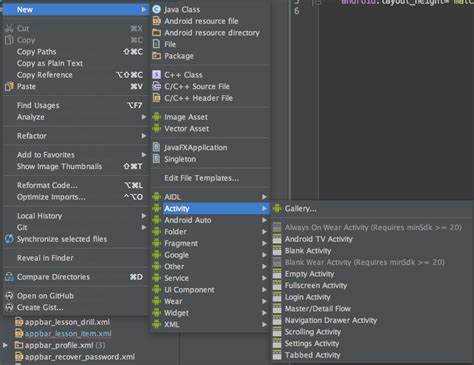
Task: Click the Java Class icon
Action: click(x=156, y=9)
